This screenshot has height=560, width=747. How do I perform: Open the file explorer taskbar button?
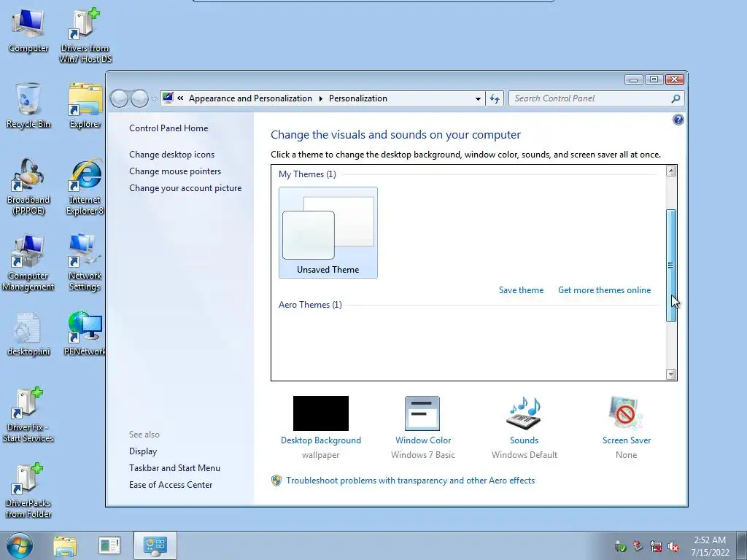coord(65,546)
